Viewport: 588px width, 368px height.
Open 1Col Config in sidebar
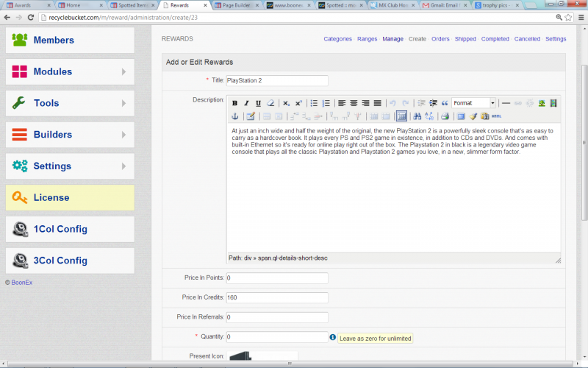[70, 229]
